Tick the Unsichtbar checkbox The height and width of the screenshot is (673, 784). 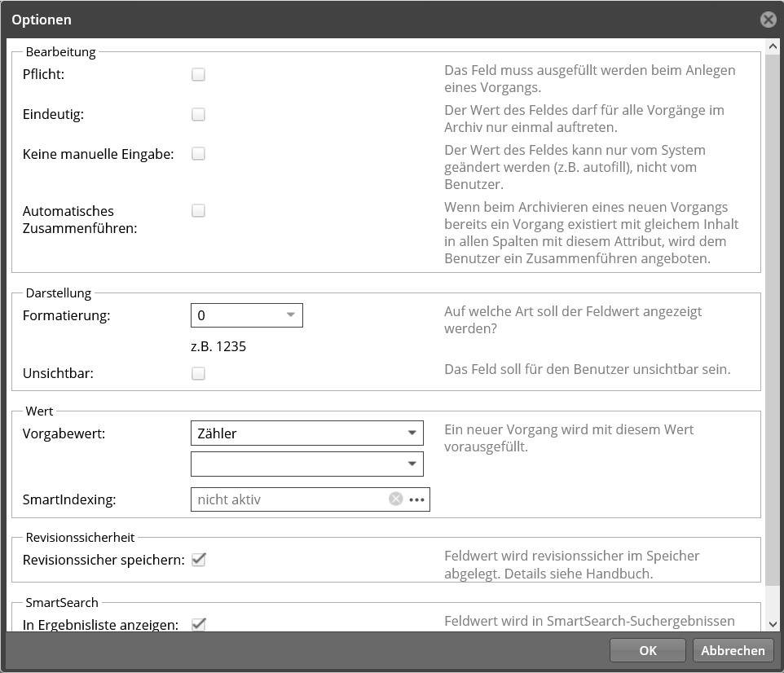coord(199,373)
